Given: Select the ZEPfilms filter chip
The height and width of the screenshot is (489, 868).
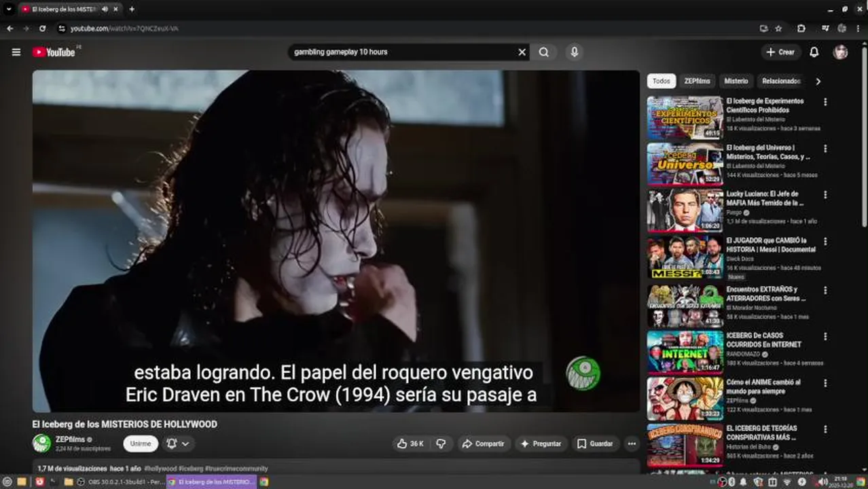Looking at the screenshot, I should point(697,81).
